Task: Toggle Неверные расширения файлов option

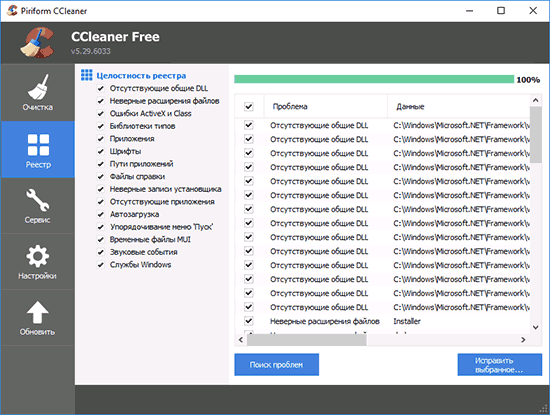Action: [x=101, y=101]
